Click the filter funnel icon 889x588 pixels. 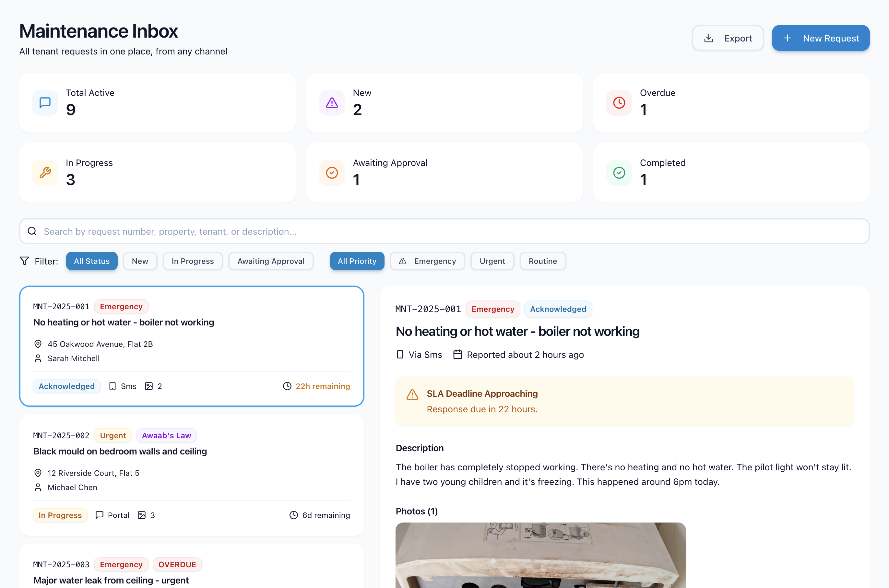coord(24,261)
